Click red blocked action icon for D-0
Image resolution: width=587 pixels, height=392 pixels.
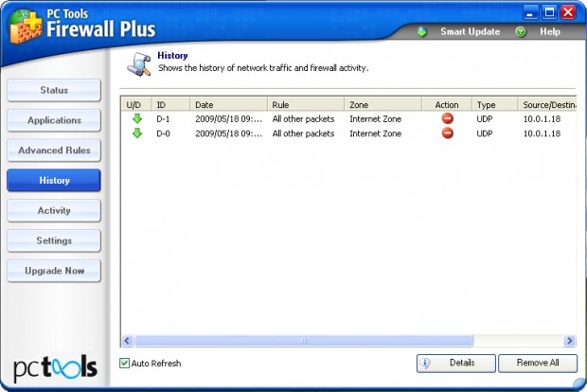pos(448,134)
